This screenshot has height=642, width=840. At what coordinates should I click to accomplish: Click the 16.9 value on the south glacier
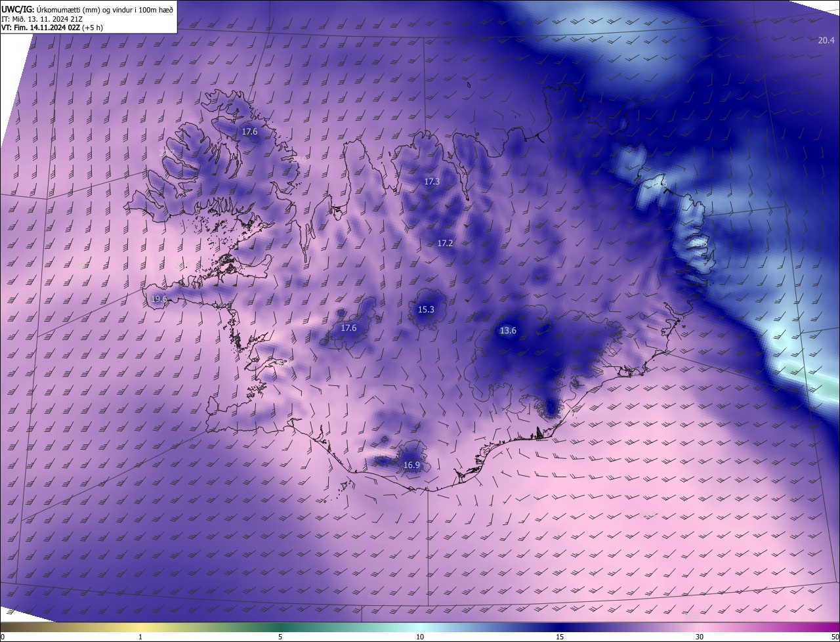411,465
